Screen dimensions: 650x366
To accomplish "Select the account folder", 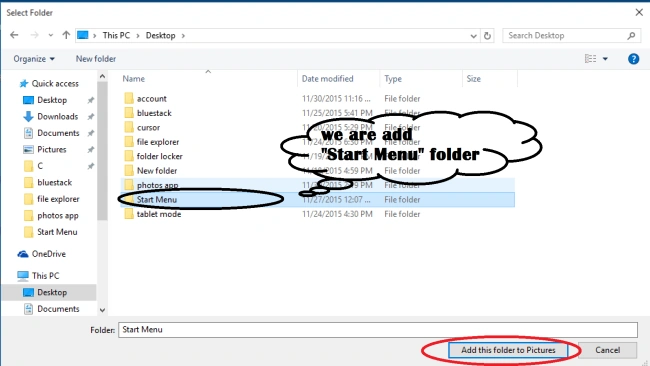I will point(152,99).
